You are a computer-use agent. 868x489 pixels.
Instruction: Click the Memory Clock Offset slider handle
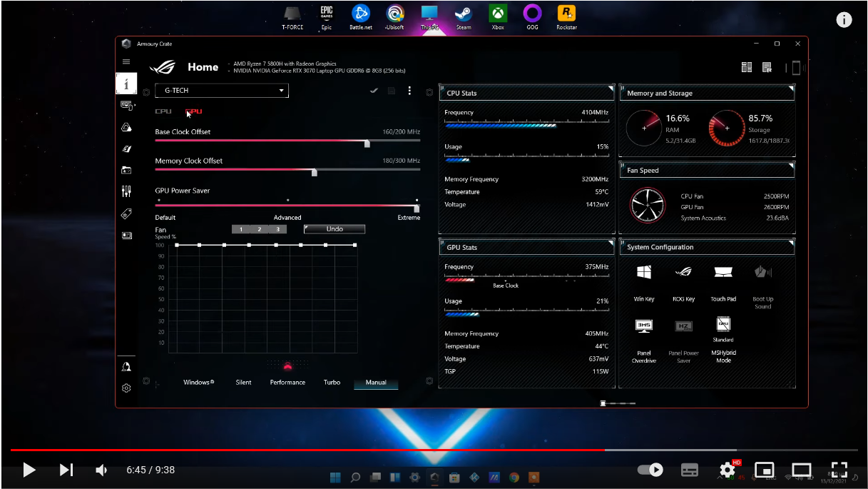point(315,172)
